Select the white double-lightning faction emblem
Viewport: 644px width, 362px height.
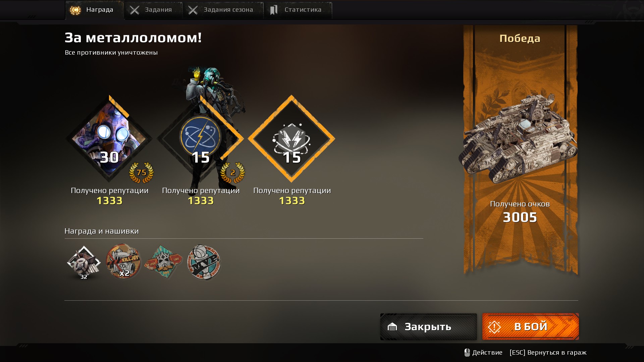291,138
